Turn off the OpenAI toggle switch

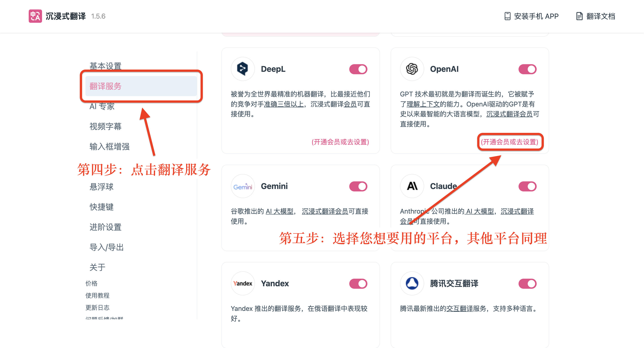click(x=527, y=69)
